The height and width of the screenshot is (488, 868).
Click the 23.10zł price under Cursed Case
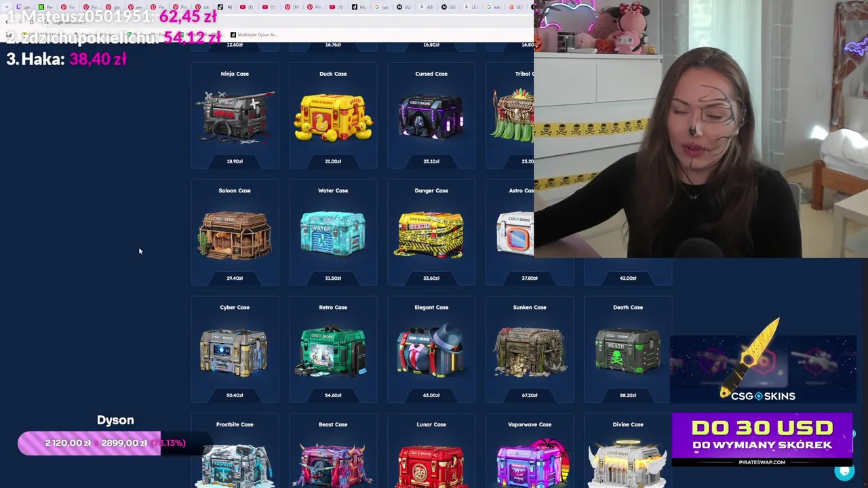point(431,161)
